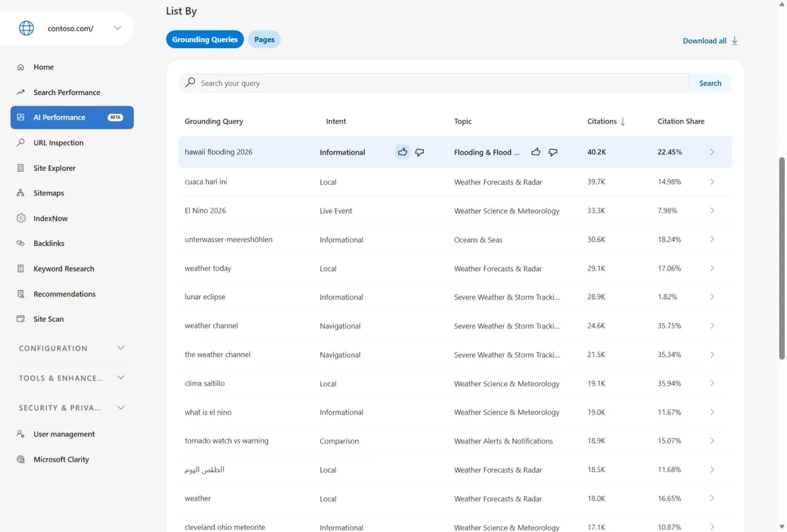
Task: Expand the cuaca hari ini row chevron
Action: [x=712, y=182]
